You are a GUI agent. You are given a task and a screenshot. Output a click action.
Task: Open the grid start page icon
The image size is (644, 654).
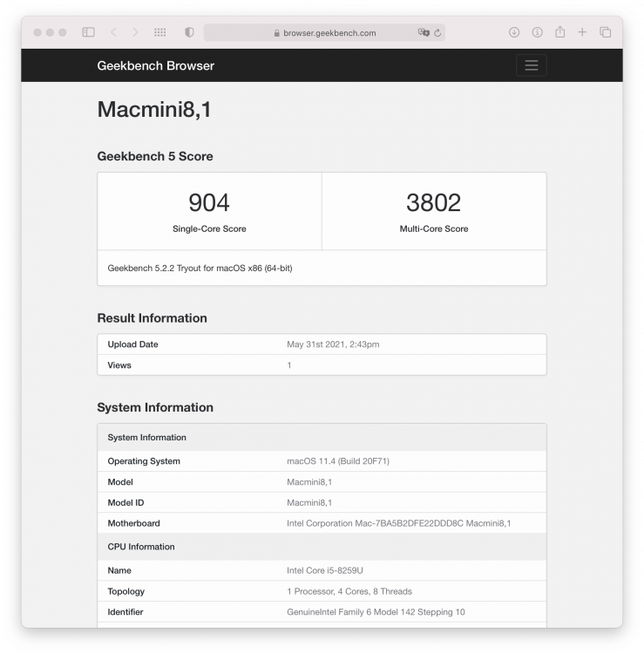(160, 32)
